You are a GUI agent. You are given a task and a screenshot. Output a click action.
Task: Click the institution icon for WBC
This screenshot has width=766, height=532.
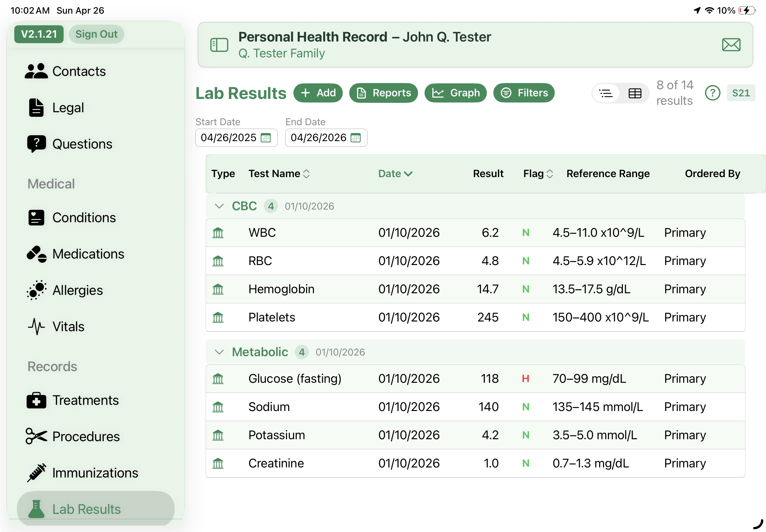(218, 233)
